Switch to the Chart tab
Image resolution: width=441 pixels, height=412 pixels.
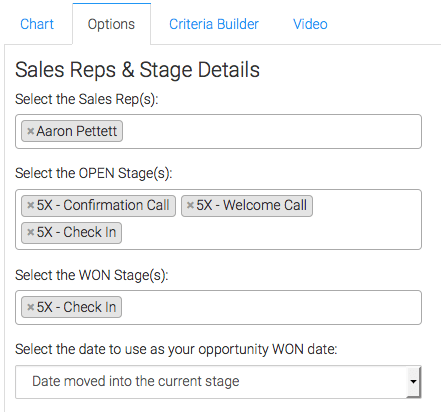pyautogui.click(x=37, y=24)
